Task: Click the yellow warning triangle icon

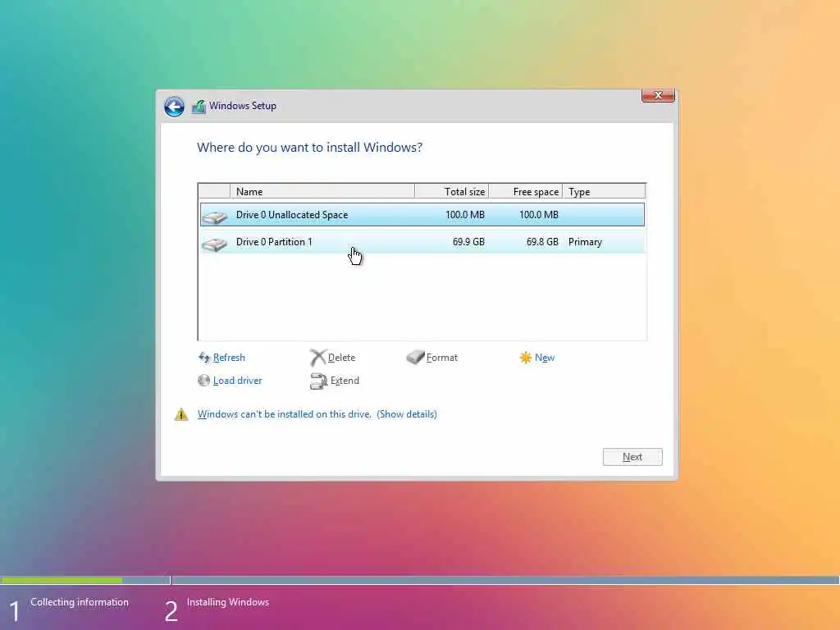Action: (181, 414)
